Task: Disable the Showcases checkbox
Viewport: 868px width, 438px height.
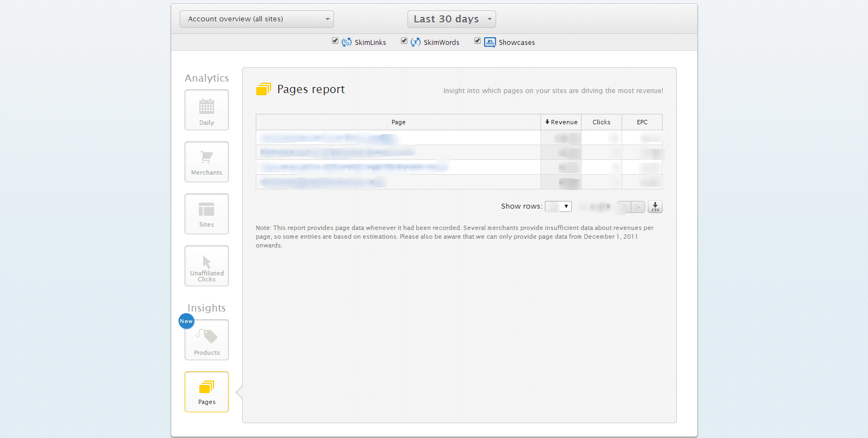Action: 478,41
